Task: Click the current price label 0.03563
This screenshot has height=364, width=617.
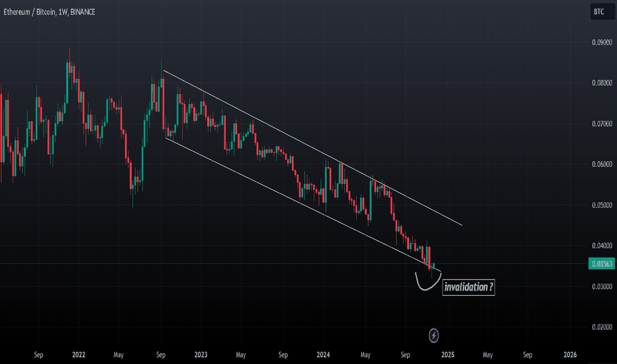Action: (x=602, y=263)
